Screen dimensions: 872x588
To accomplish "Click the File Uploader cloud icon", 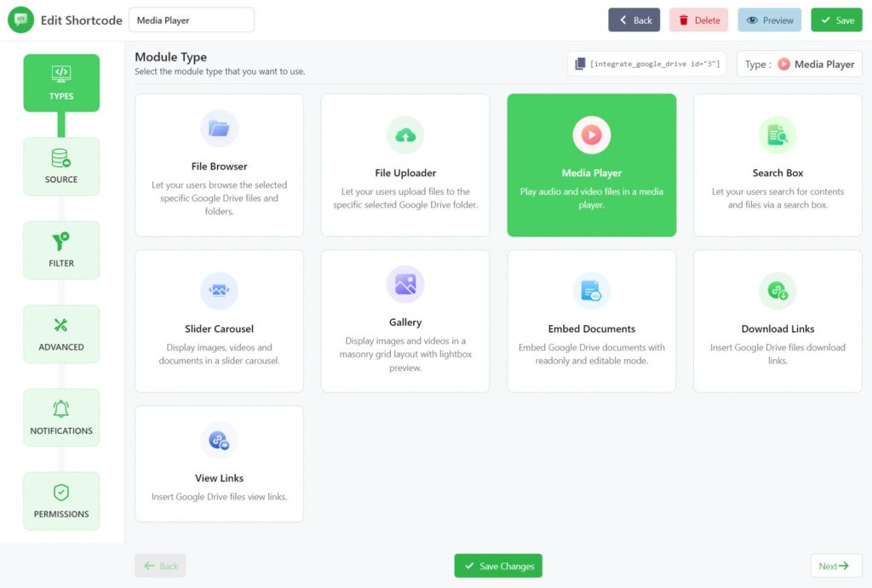I will 405,135.
